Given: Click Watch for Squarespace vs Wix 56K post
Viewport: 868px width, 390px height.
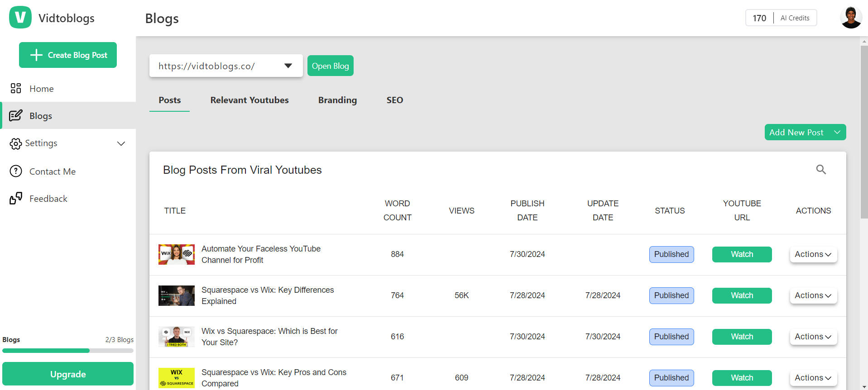Looking at the screenshot, I should coord(742,295).
